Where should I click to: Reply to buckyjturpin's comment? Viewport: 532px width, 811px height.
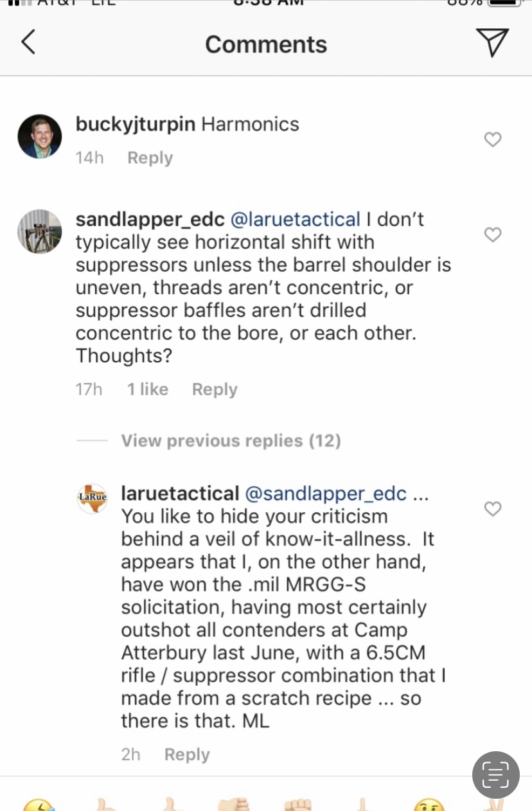150,158
